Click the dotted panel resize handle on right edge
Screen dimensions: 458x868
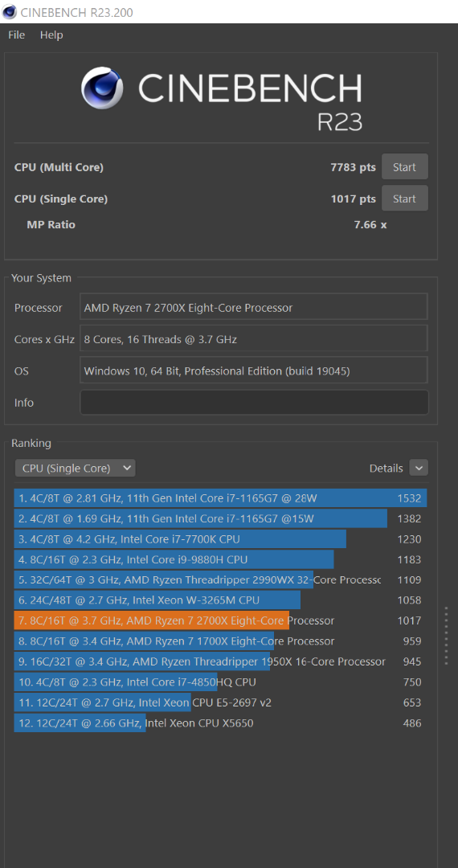(x=447, y=636)
